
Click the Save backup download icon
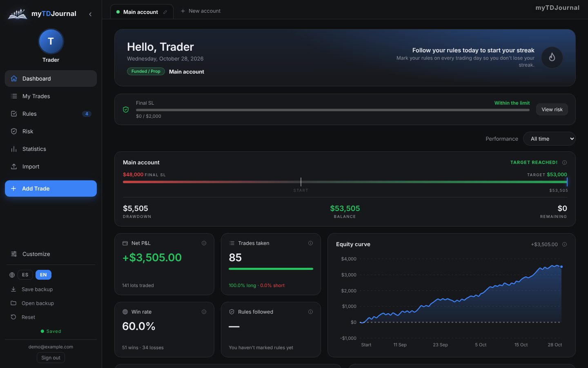13,289
